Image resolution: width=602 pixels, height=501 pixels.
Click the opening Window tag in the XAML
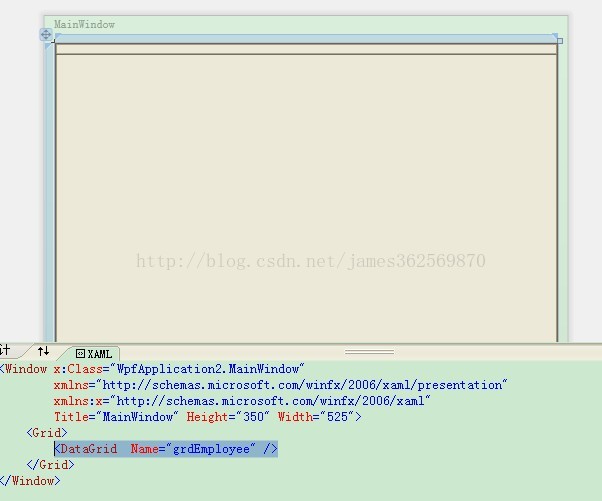click(x=23, y=369)
